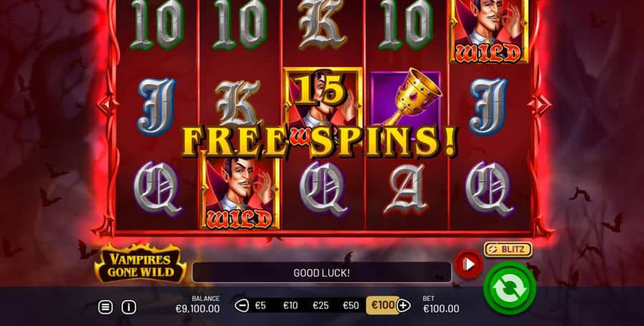Select the €10 bet option

click(x=291, y=305)
